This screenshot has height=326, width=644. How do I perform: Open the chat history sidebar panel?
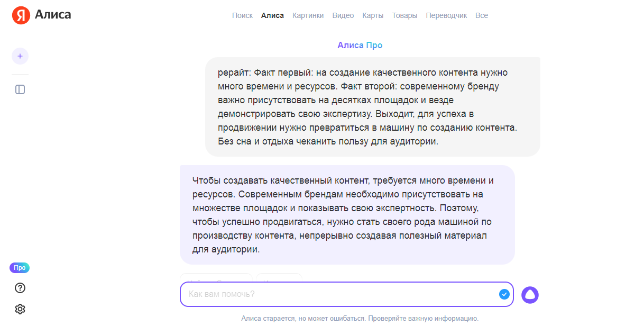20,89
